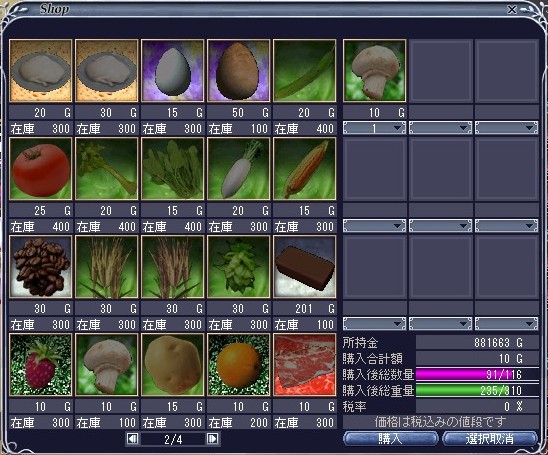Select the celery stalk item
The width and height of the screenshot is (548, 455).
(107, 168)
